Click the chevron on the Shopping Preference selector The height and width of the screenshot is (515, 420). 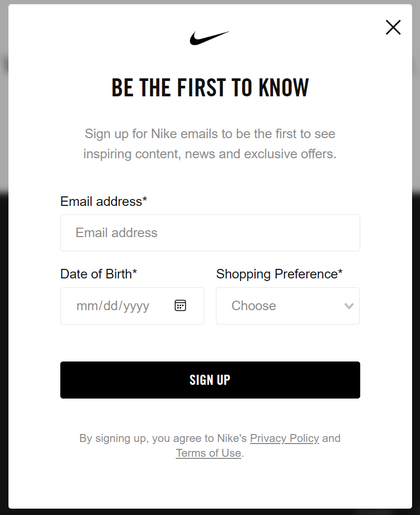click(349, 305)
